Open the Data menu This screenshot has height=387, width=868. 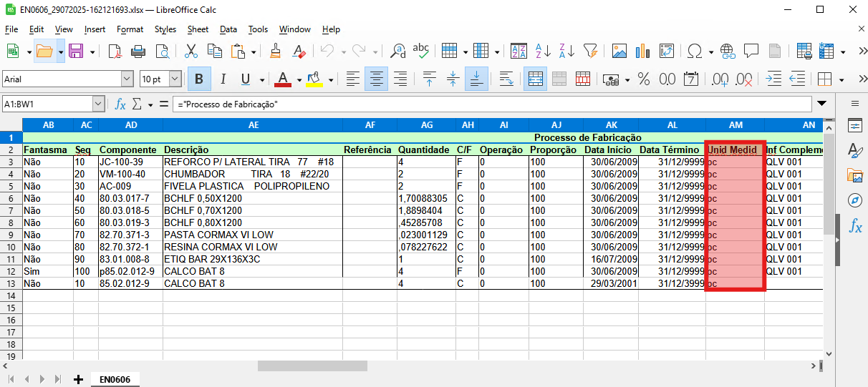point(228,29)
